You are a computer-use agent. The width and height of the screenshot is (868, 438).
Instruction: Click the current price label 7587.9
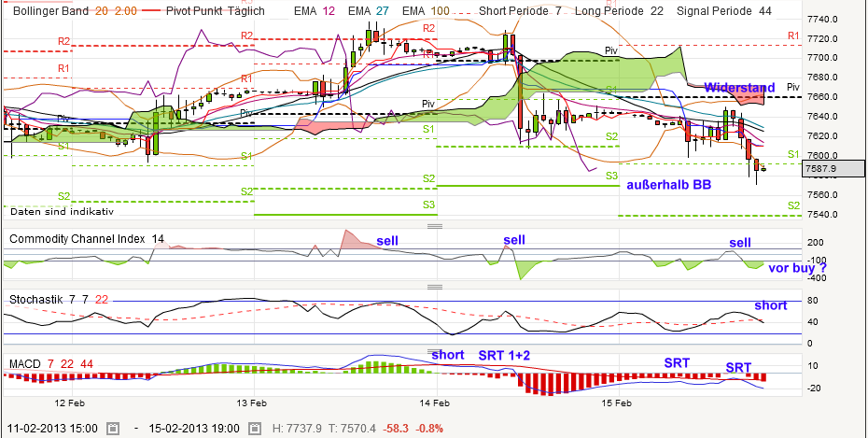833,168
